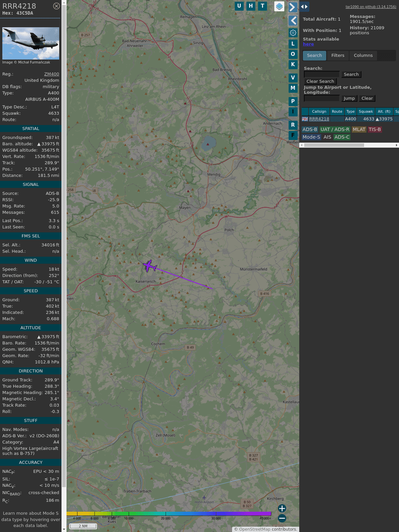Open the map layers selector icon

pos(279,6)
